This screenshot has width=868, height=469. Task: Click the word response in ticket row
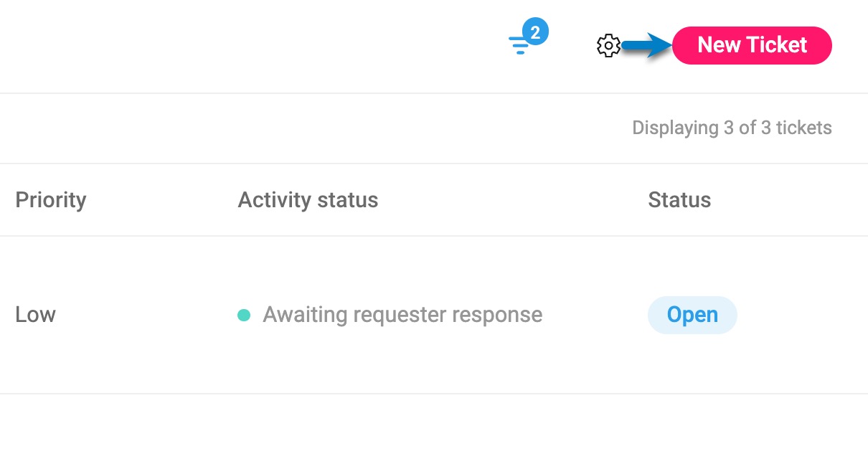[x=501, y=315]
